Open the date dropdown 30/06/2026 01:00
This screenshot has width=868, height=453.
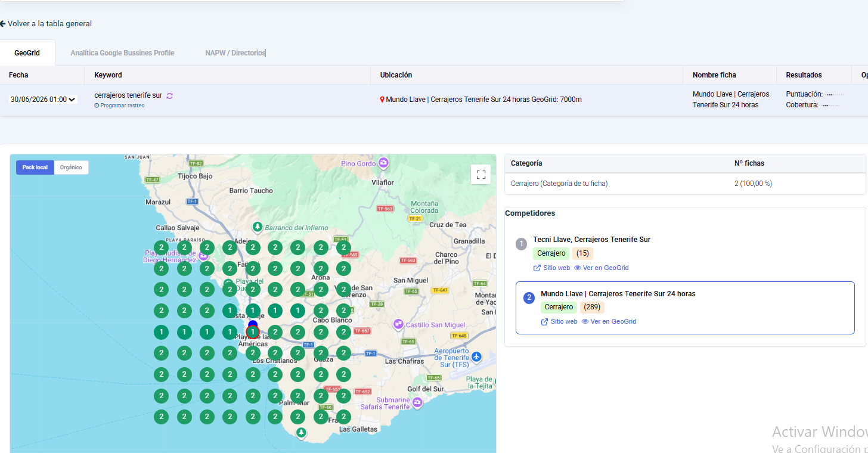tap(43, 100)
